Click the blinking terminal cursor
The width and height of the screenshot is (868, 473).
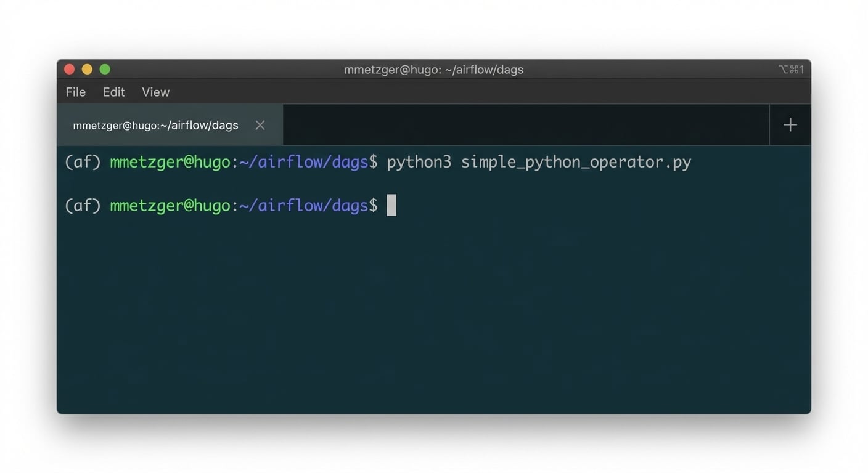(391, 205)
